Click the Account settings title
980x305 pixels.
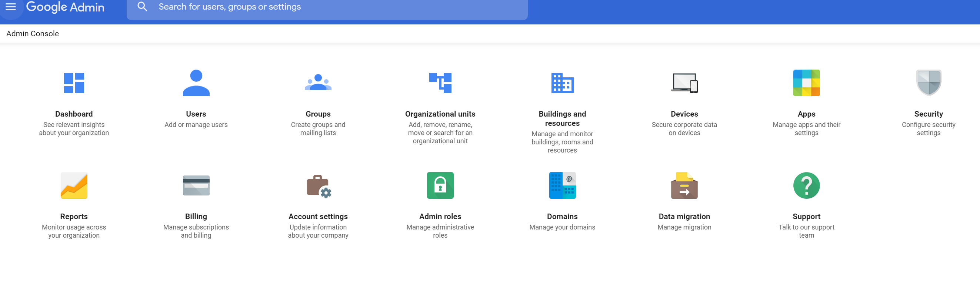(318, 217)
